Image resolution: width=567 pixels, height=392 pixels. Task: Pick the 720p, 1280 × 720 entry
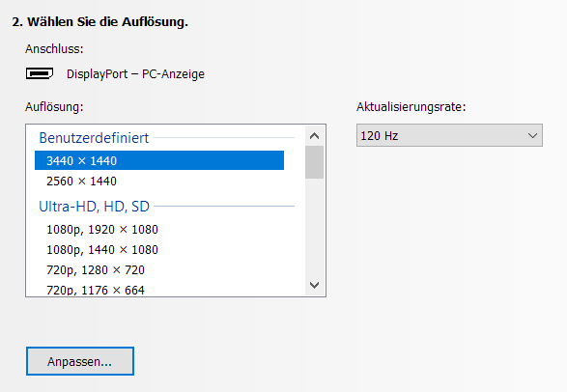pyautogui.click(x=159, y=270)
